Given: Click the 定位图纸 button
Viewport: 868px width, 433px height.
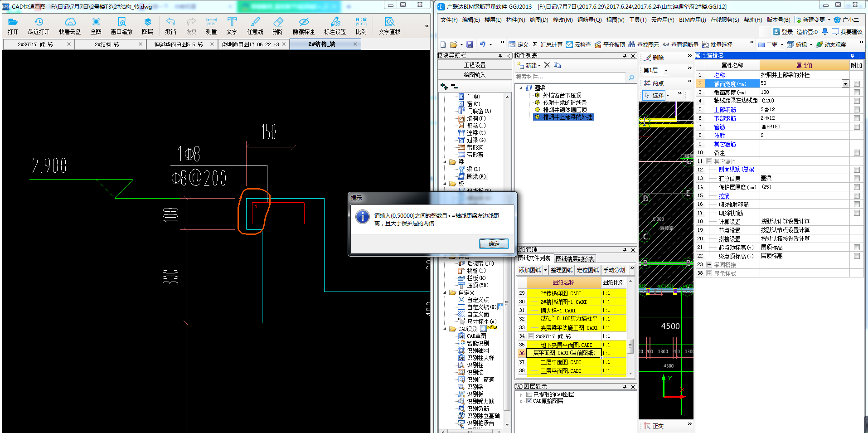Looking at the screenshot, I should click(x=588, y=270).
